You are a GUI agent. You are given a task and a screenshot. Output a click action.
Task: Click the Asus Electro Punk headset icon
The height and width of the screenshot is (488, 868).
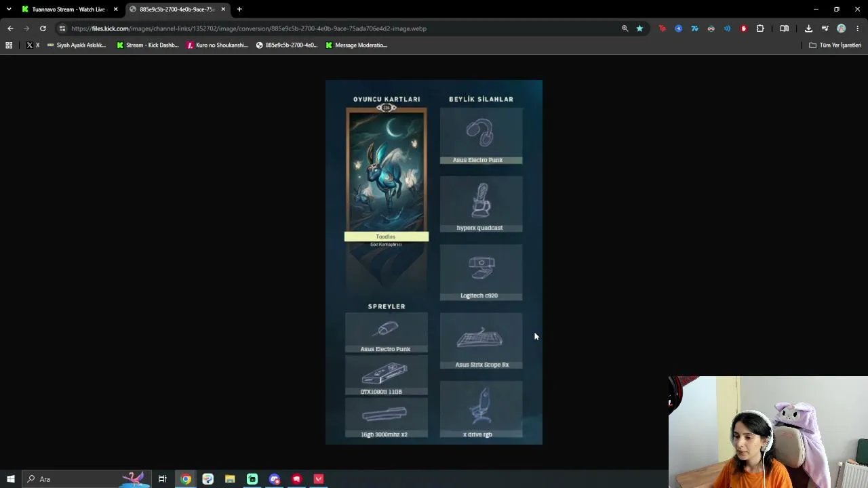[x=480, y=132]
